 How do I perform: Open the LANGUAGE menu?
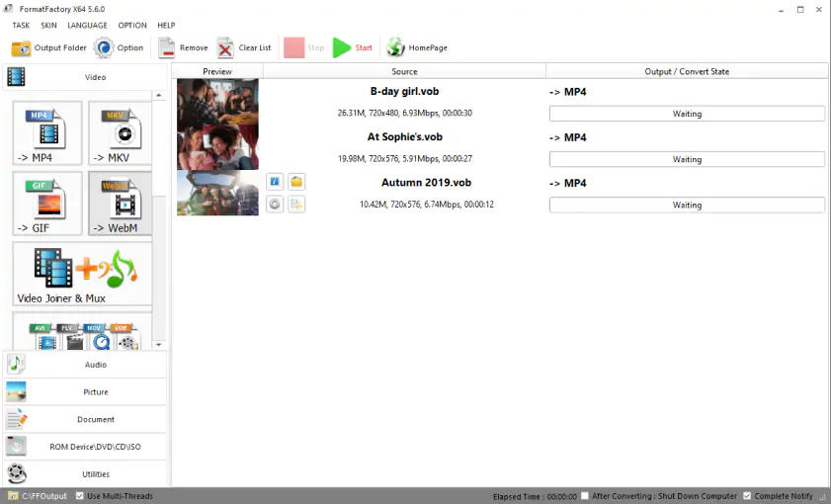[x=87, y=25]
